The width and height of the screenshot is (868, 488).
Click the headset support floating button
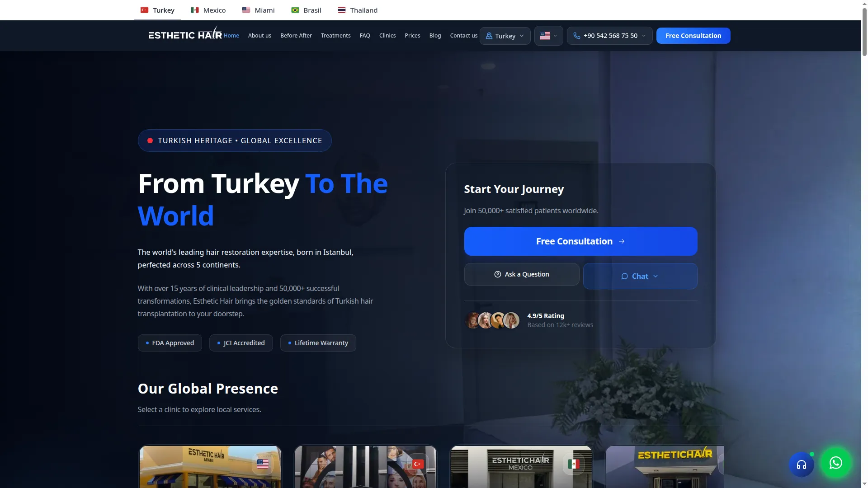pyautogui.click(x=801, y=465)
